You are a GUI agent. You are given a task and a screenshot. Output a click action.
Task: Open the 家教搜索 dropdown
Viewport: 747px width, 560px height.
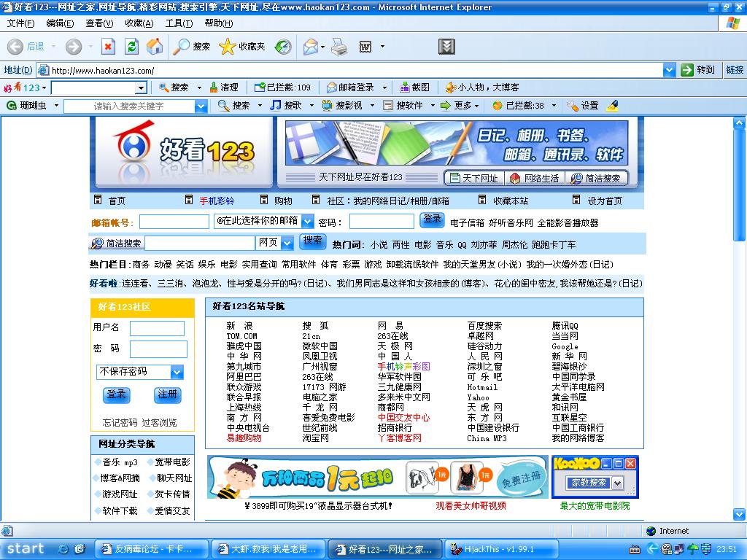(x=617, y=483)
